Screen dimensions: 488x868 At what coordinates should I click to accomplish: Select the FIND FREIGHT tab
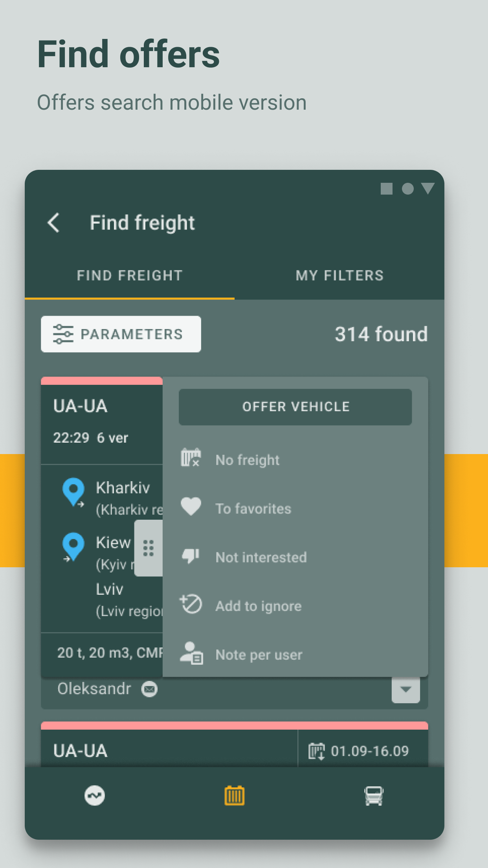click(x=130, y=276)
